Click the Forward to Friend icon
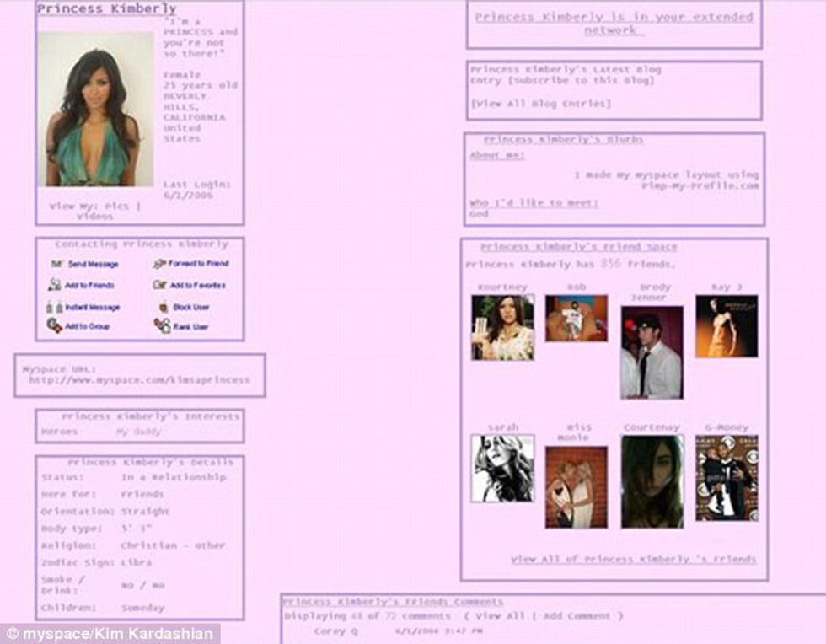826x644 pixels. pos(159,264)
